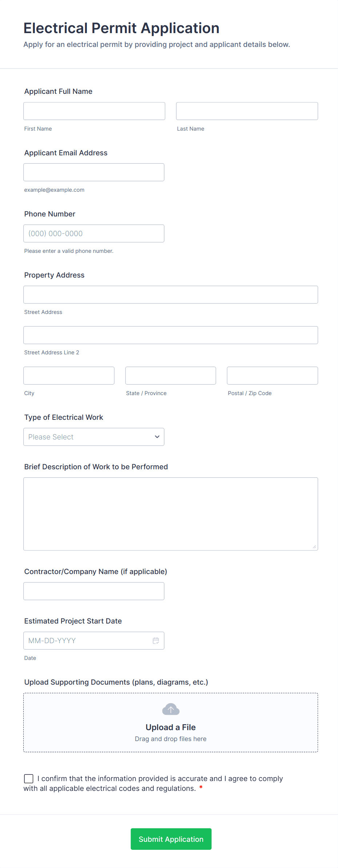The image size is (338, 868).
Task: Click the Street Address Line 2 field
Action: coord(170,335)
